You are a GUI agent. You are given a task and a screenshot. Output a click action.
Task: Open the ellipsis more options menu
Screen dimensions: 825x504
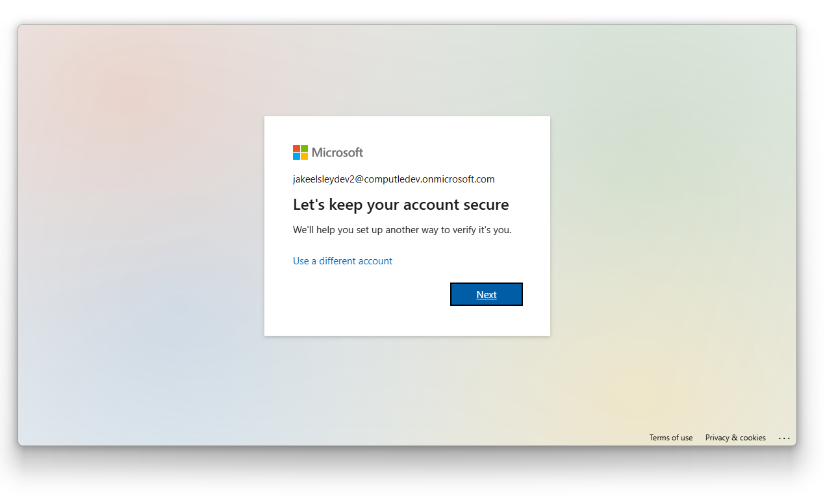(784, 438)
